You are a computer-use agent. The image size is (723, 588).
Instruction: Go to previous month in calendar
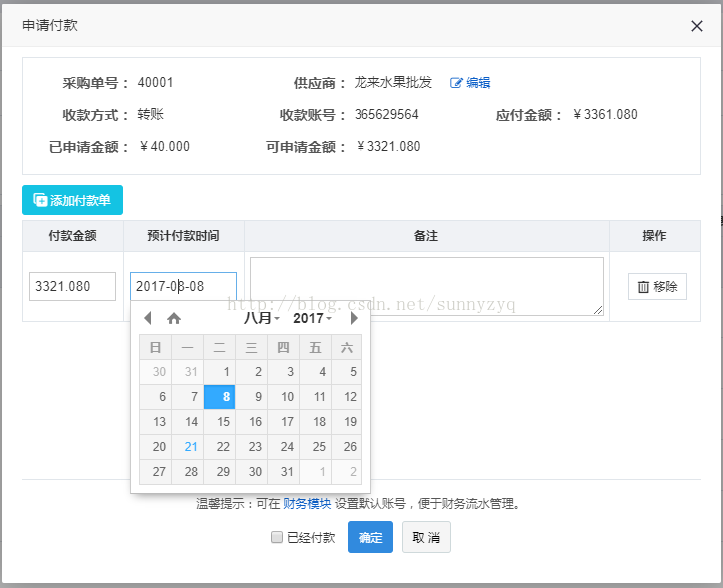(148, 318)
